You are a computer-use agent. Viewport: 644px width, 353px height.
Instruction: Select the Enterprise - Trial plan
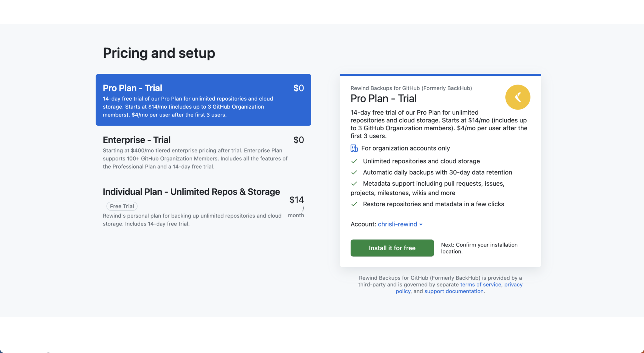coord(203,152)
